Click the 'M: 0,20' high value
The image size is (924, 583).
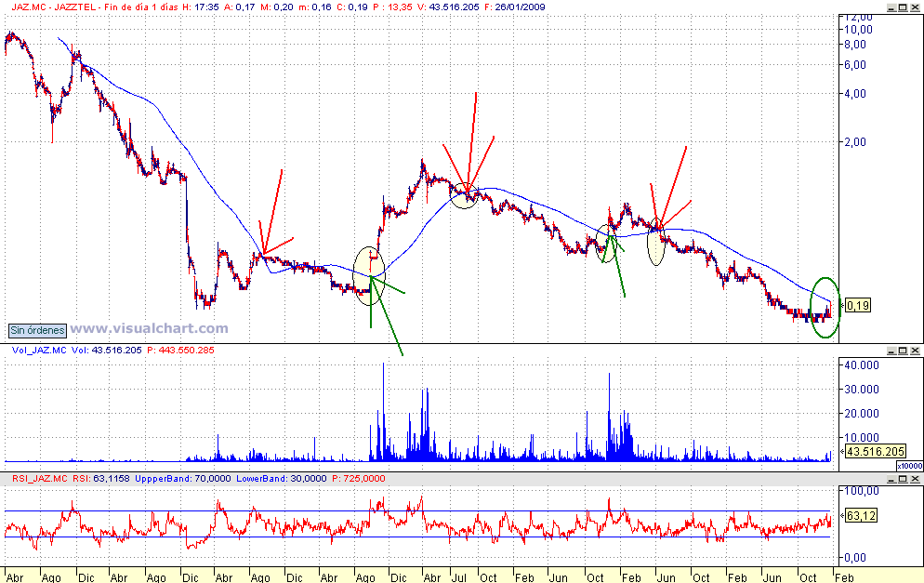[x=277, y=7]
